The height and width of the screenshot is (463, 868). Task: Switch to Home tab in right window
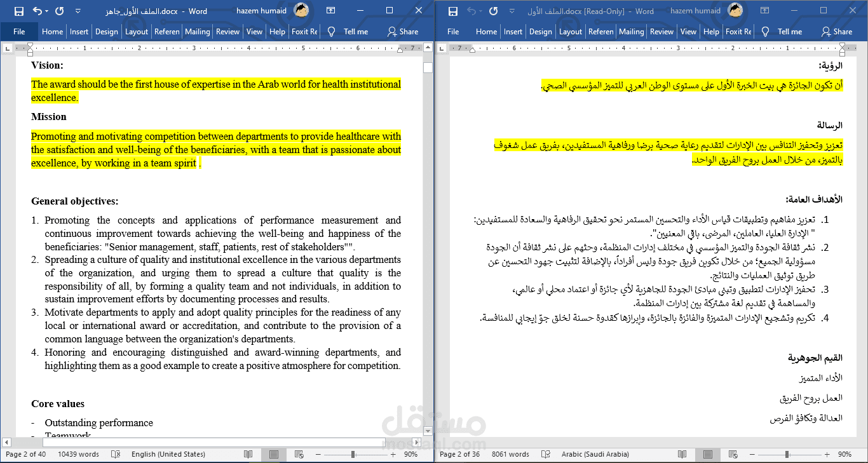coord(486,31)
